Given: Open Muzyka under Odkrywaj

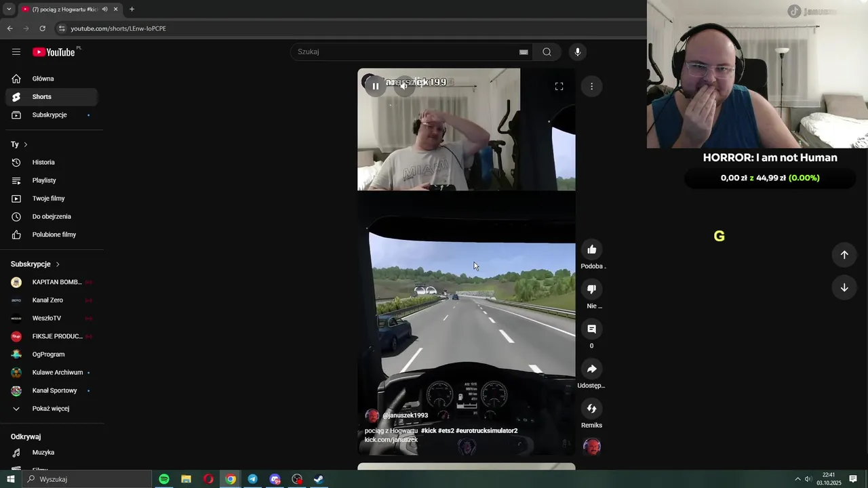Looking at the screenshot, I should (x=52, y=453).
